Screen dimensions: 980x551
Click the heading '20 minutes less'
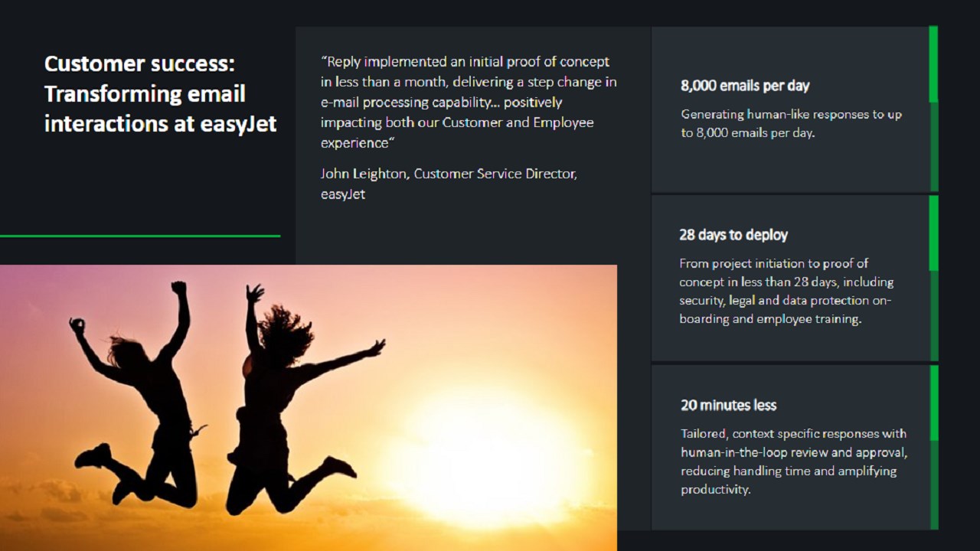729,405
